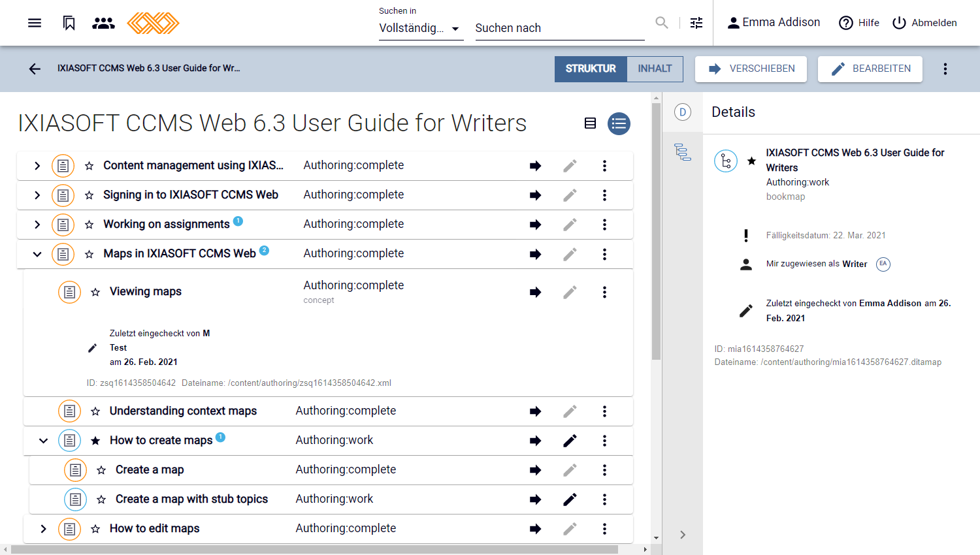The image size is (980, 555).
Task: Open advanced search filter options
Action: click(696, 23)
